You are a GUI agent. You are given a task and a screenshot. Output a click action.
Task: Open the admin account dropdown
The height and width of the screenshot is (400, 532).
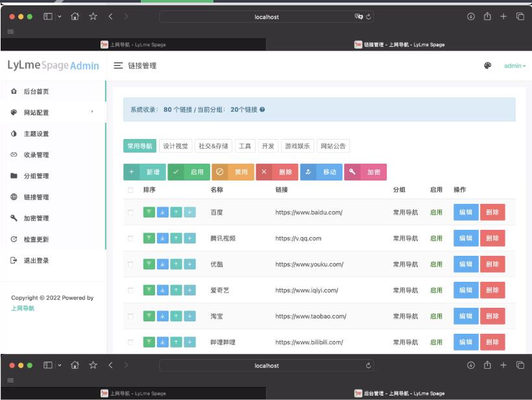pyautogui.click(x=514, y=65)
